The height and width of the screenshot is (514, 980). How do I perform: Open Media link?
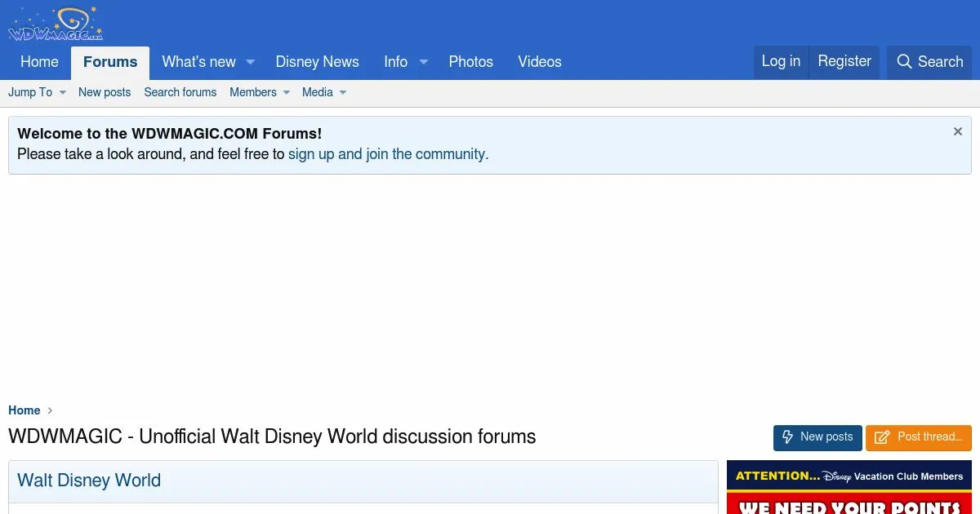click(x=318, y=92)
